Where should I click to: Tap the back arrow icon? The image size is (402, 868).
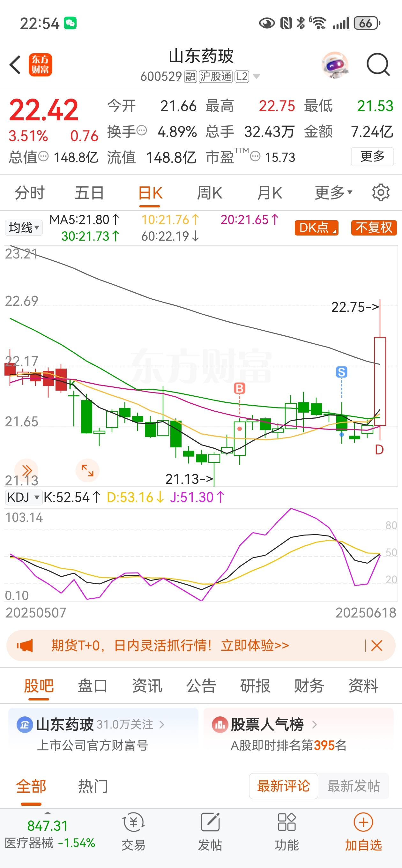point(15,65)
